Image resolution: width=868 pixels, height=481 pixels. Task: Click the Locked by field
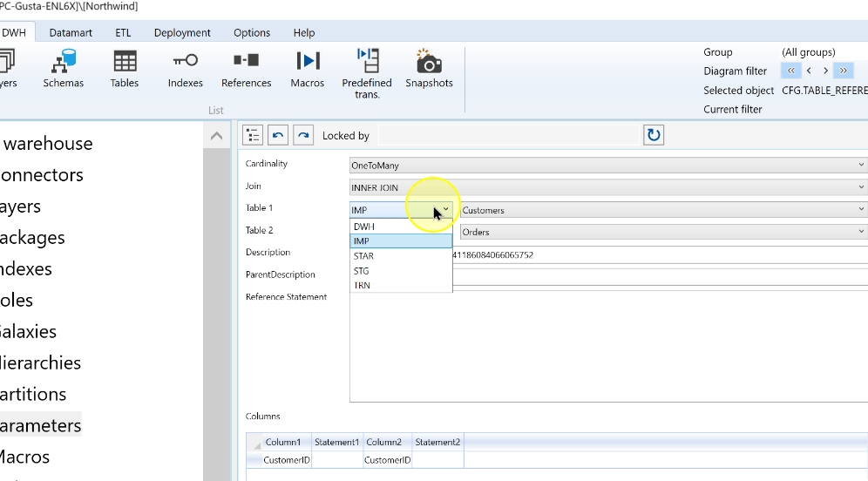(x=508, y=136)
